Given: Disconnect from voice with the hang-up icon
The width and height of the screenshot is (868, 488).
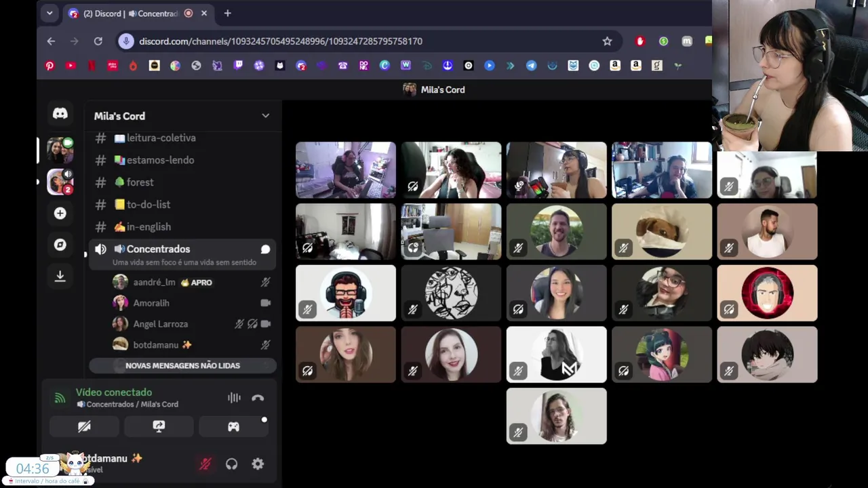Looking at the screenshot, I should [258, 398].
